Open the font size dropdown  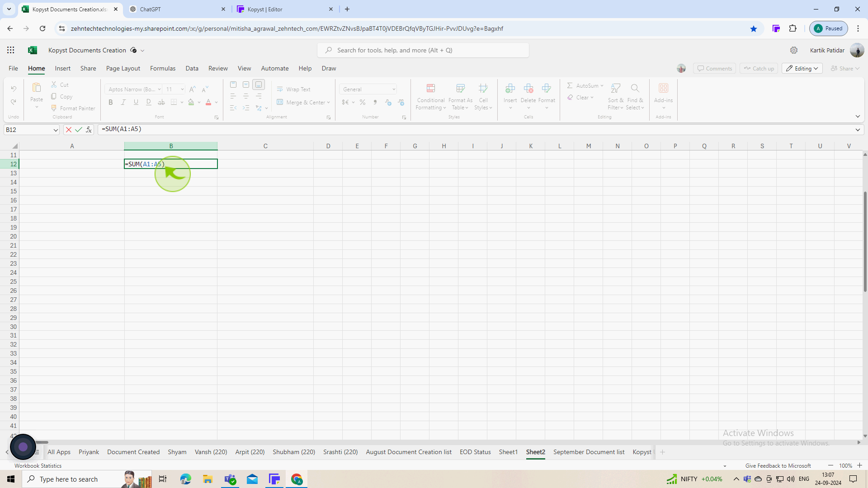click(182, 89)
